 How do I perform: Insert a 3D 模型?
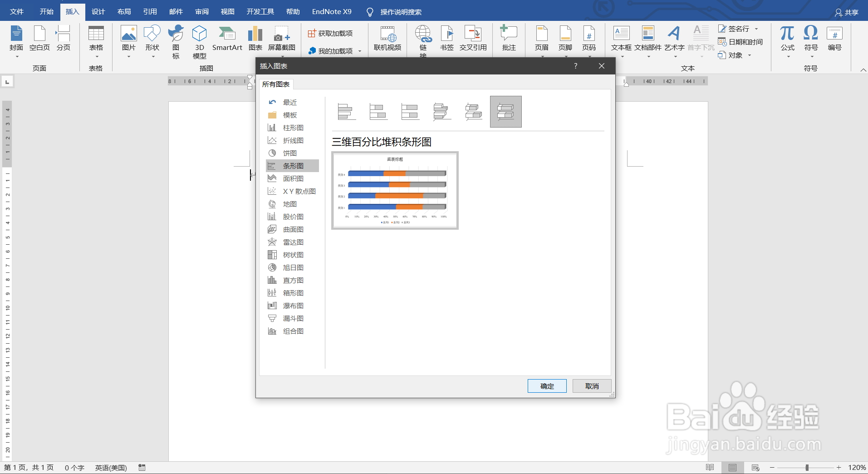[x=199, y=42]
